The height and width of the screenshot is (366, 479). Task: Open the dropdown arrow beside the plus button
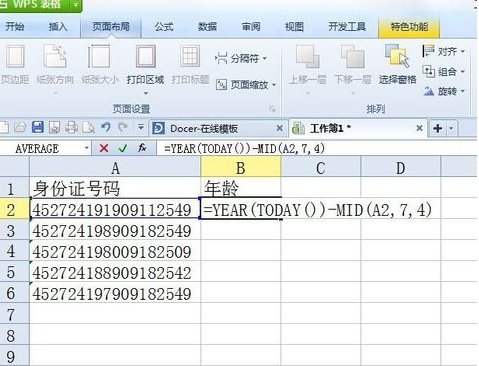click(x=451, y=128)
